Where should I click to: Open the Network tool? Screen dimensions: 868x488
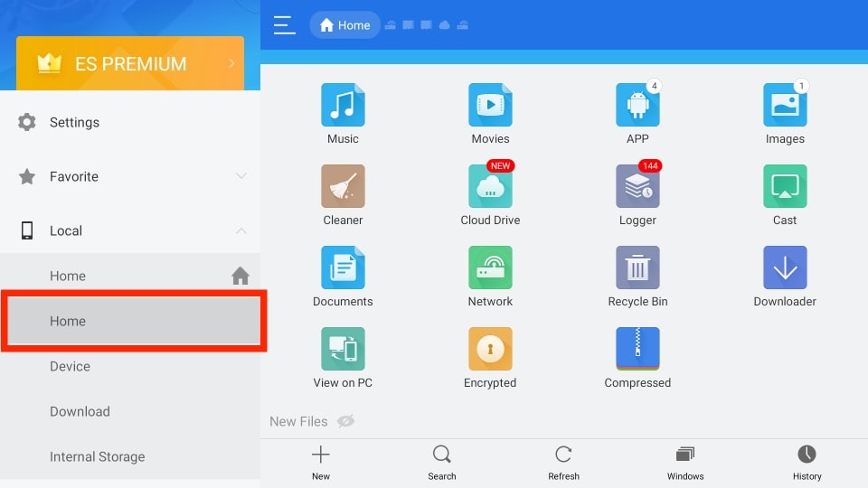tap(490, 267)
